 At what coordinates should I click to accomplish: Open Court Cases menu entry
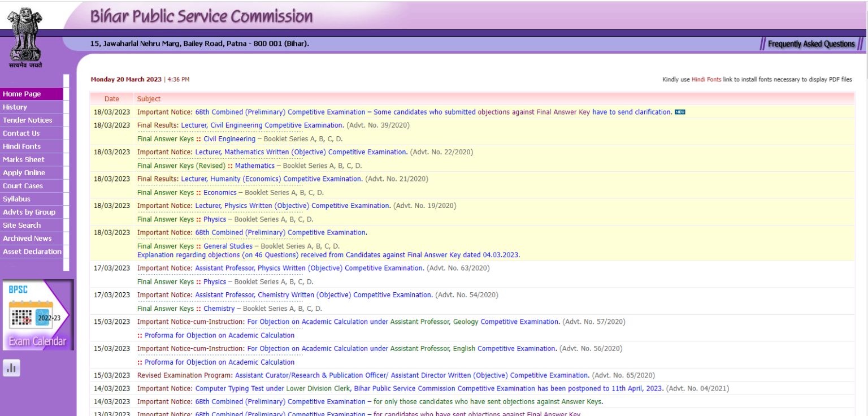[x=23, y=186]
